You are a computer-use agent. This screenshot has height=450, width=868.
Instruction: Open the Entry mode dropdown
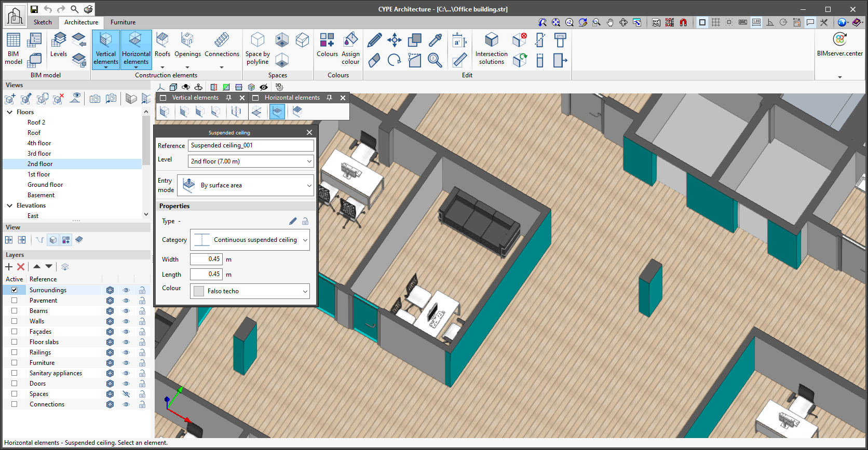[246, 185]
